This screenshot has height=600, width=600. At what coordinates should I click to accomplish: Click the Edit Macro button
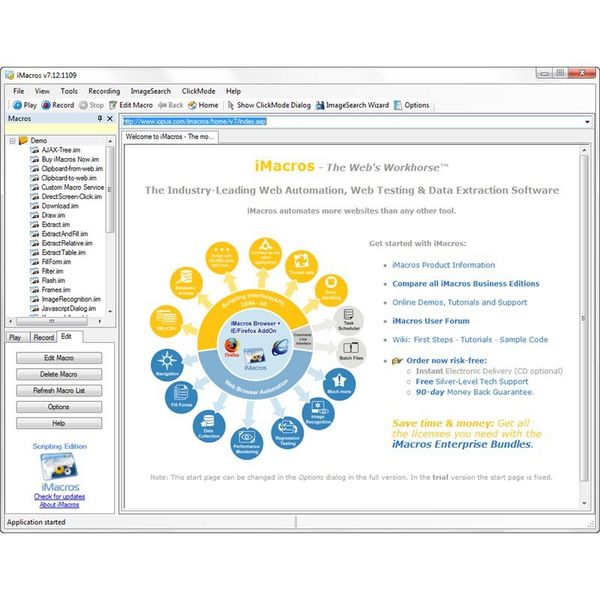[x=59, y=358]
